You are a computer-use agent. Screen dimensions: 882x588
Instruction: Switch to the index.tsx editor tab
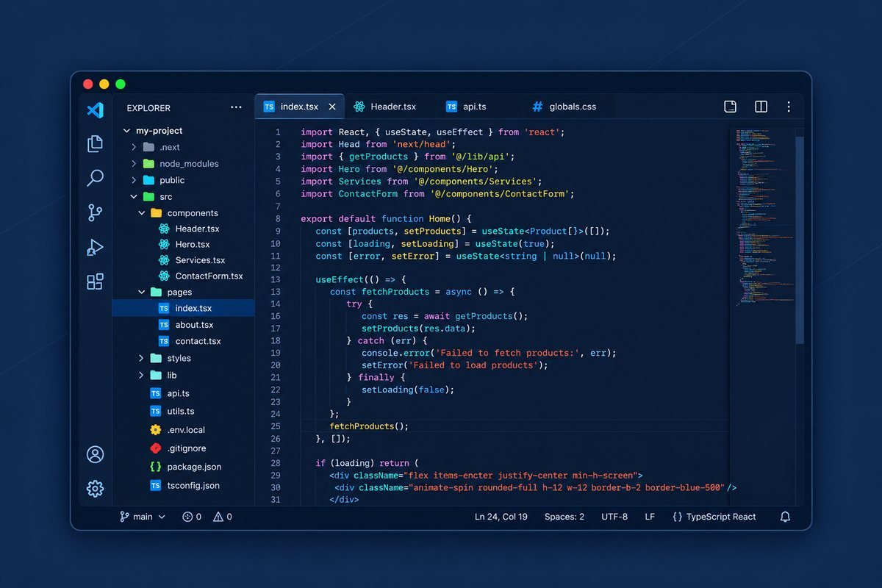[299, 107]
